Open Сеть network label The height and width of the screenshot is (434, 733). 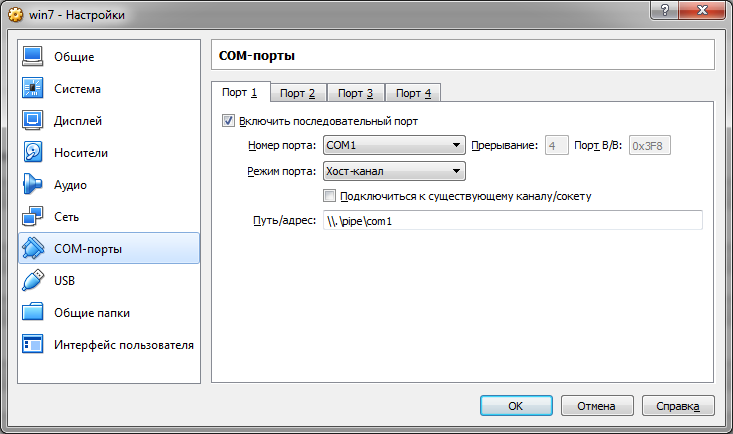[66, 217]
